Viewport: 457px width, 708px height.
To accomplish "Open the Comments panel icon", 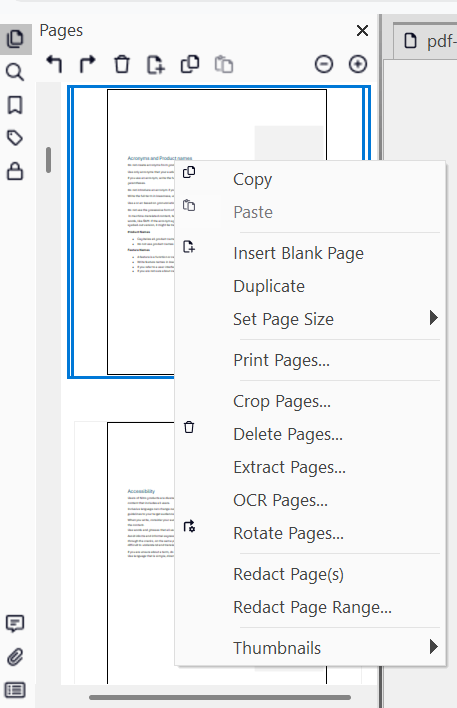I will (15, 624).
